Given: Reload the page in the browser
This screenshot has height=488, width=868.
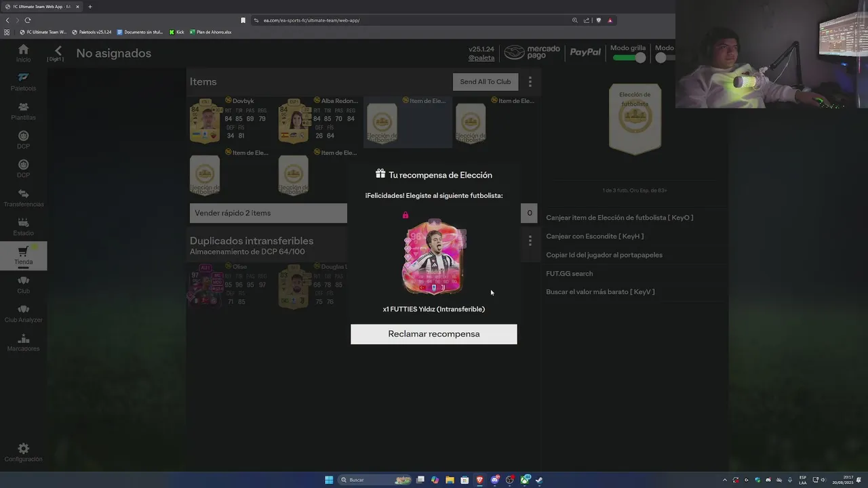Looking at the screenshot, I should (28, 20).
